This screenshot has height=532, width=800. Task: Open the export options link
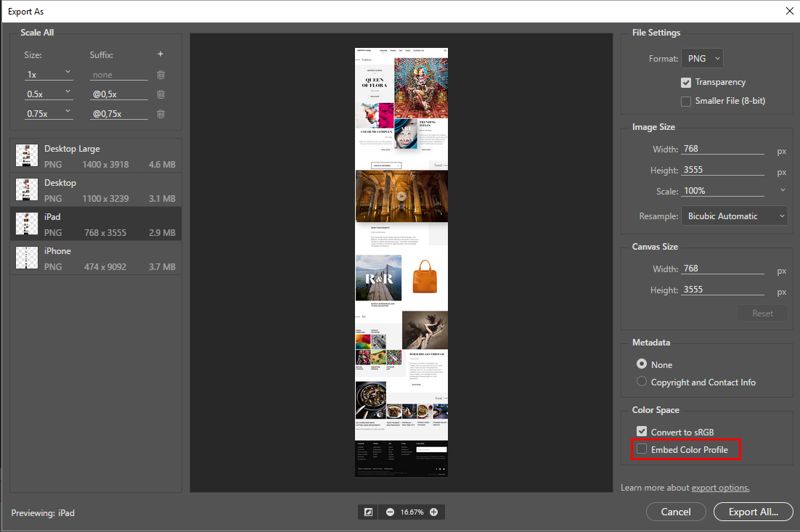pos(719,487)
